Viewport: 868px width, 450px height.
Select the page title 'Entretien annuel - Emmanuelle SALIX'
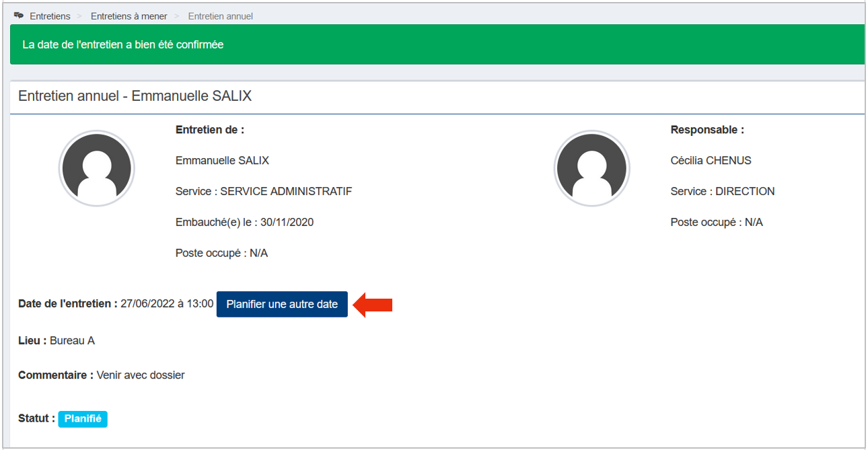135,96
